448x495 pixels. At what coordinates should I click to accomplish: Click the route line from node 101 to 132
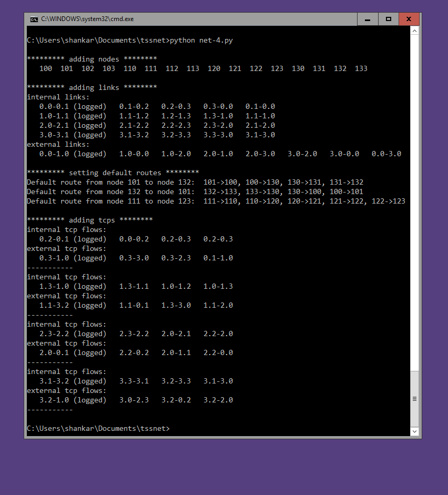pos(195,183)
